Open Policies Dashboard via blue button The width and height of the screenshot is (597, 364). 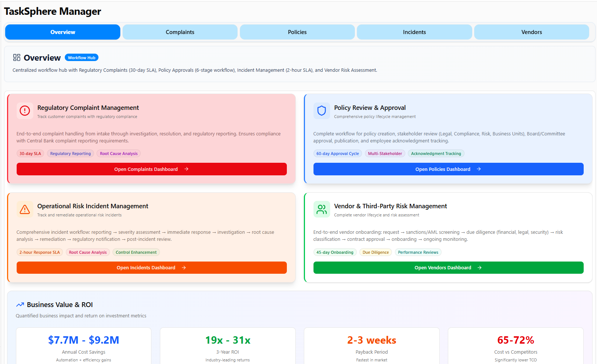[448, 169]
